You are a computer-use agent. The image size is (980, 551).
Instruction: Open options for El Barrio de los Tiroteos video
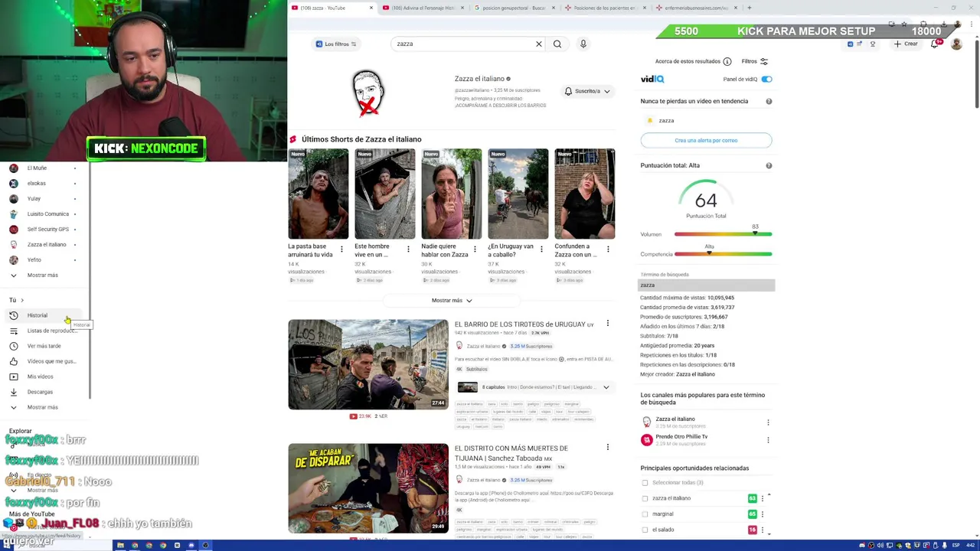(x=608, y=324)
